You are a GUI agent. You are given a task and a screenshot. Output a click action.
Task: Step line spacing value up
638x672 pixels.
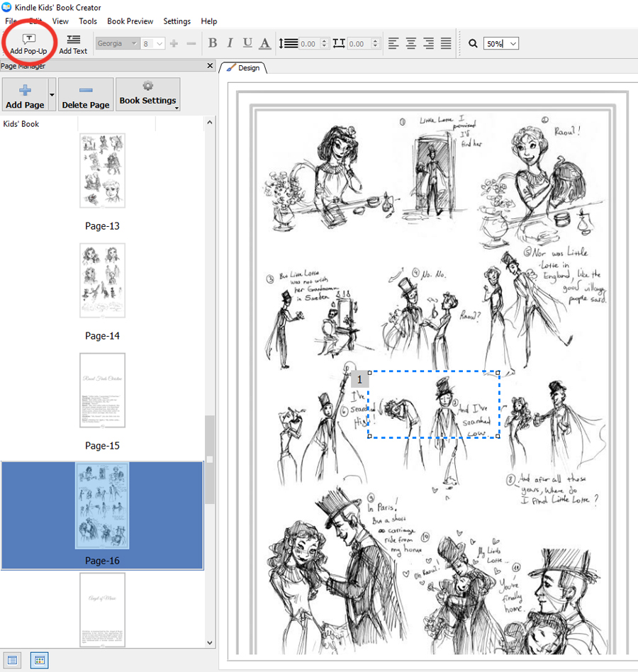point(325,40)
